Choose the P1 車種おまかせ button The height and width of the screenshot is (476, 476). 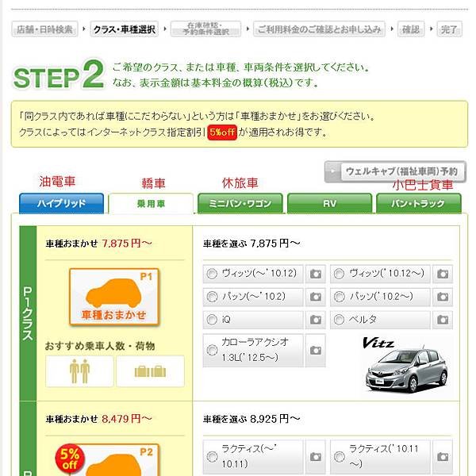point(114,297)
